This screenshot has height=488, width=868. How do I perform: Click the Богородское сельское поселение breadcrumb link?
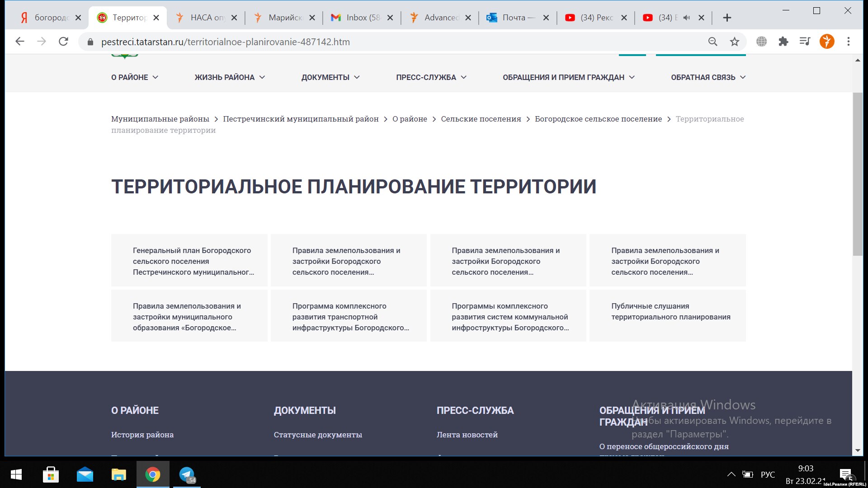coord(598,119)
